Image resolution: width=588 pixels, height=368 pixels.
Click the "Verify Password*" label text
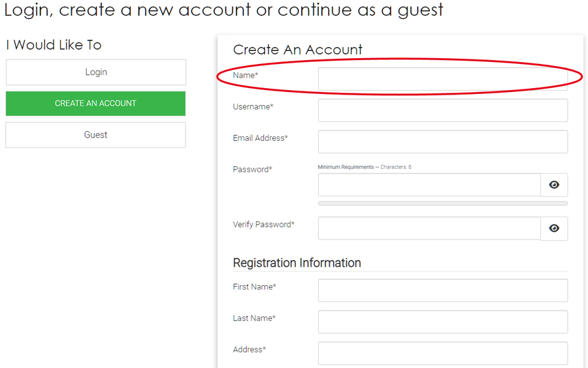tap(263, 224)
